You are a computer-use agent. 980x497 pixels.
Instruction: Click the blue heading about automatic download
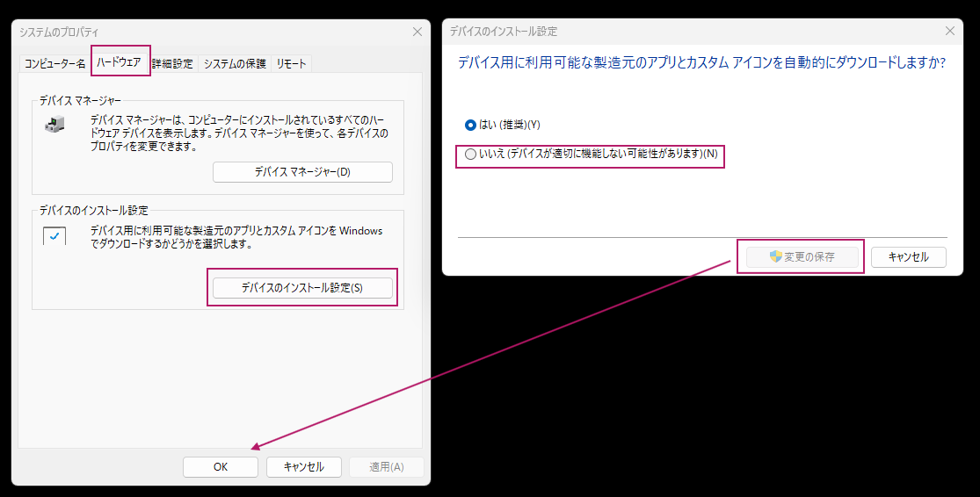[x=701, y=63]
